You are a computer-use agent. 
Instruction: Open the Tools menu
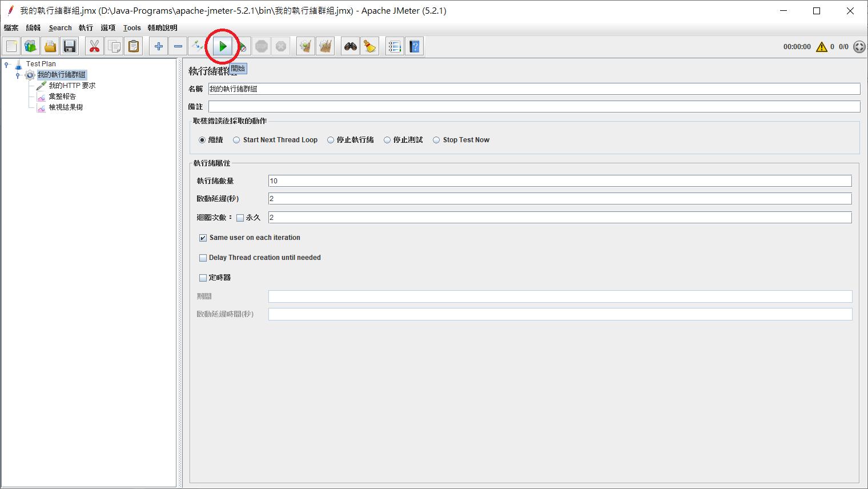coord(132,27)
